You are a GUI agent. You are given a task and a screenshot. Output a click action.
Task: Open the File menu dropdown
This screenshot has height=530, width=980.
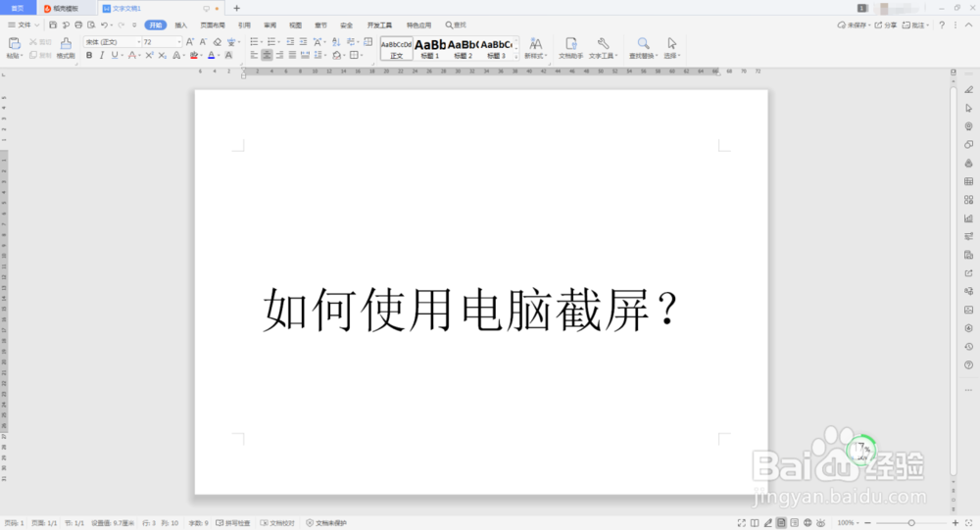[24, 25]
